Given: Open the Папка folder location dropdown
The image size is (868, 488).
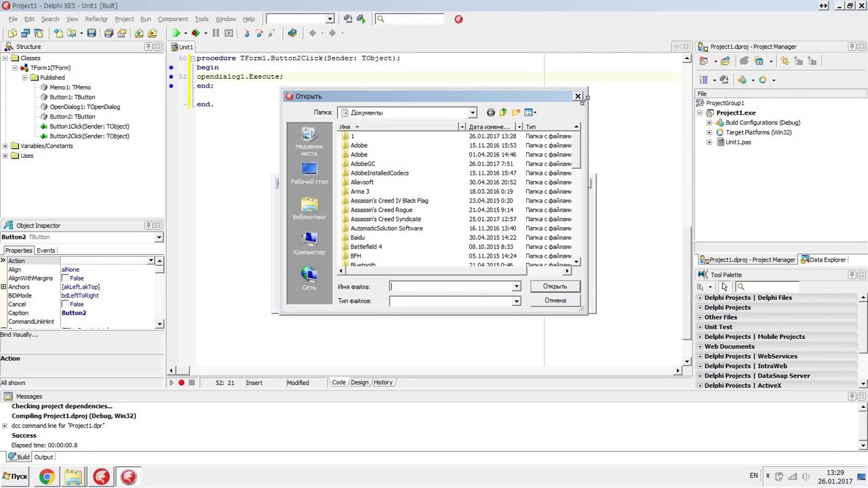Looking at the screenshot, I should click(472, 113).
